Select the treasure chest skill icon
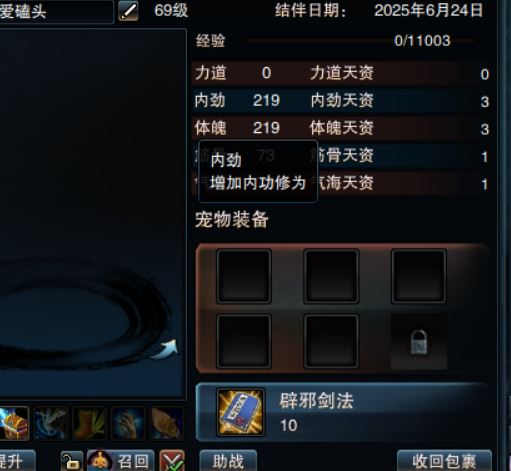This screenshot has width=511, height=471. [x=14, y=423]
